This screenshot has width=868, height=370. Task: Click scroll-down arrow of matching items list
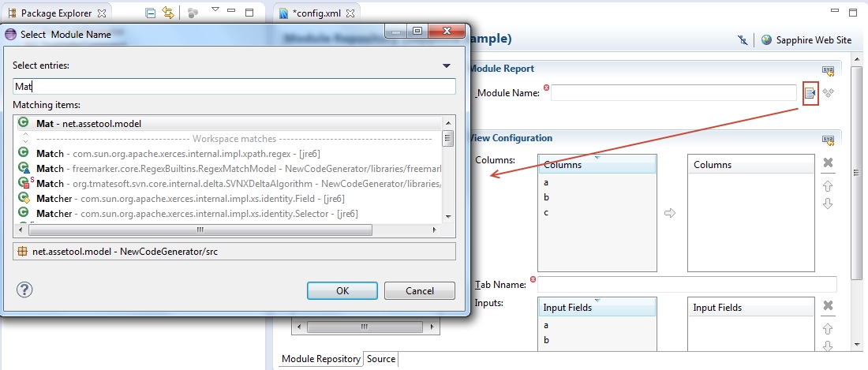(448, 218)
